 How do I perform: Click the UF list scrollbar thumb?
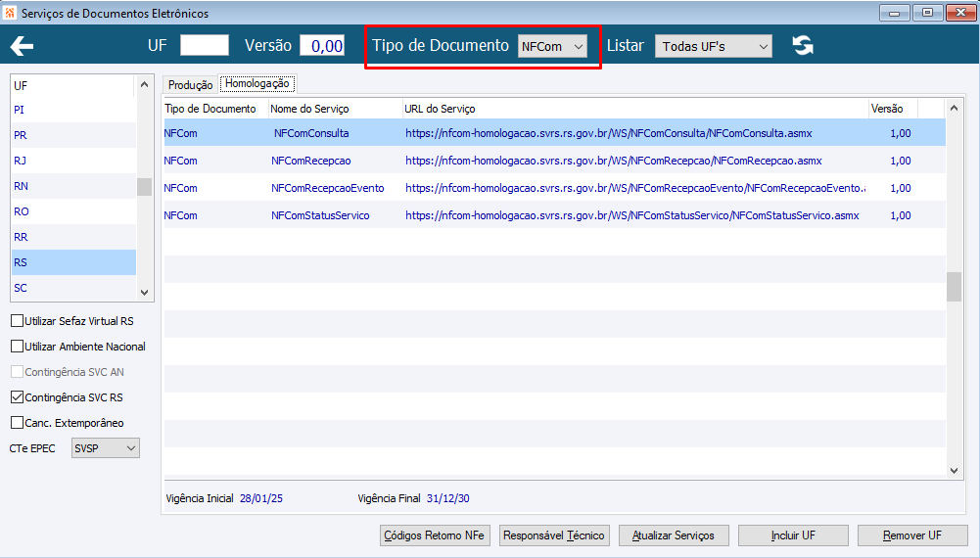tap(144, 186)
